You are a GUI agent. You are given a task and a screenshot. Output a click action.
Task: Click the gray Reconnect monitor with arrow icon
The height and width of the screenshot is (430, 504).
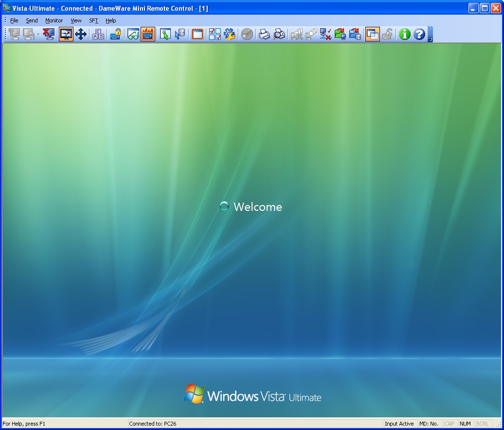pos(28,34)
